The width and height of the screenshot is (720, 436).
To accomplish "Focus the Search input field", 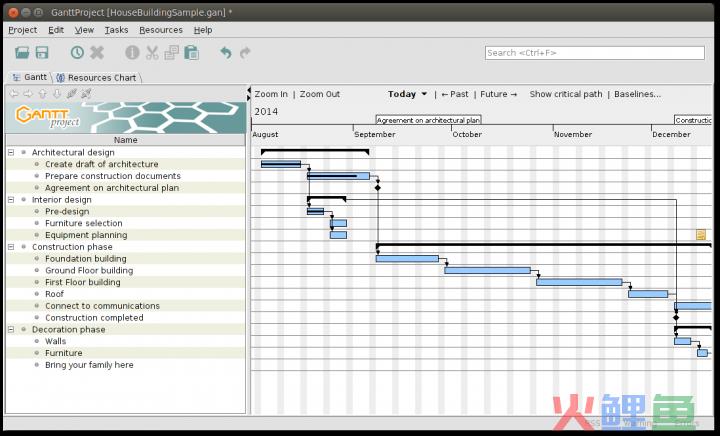I will click(x=595, y=53).
